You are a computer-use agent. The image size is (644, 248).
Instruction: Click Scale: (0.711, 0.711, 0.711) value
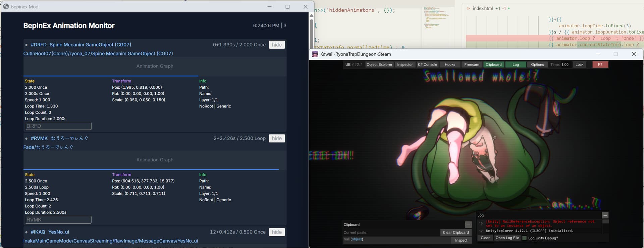point(139,194)
